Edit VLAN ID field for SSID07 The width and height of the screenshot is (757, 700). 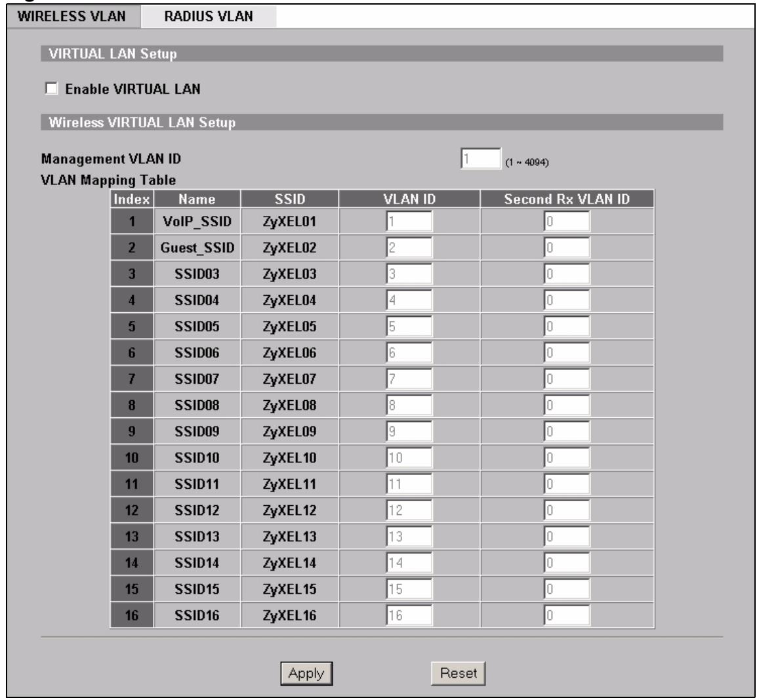coord(409,379)
